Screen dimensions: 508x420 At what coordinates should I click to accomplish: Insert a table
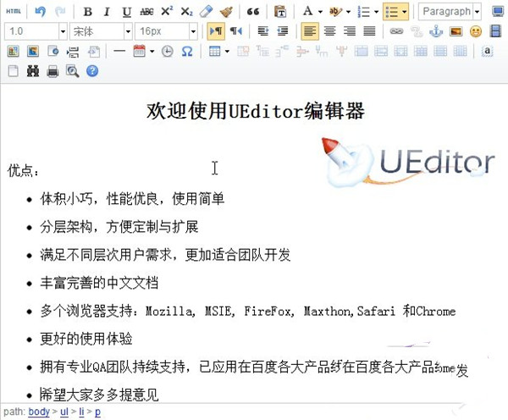point(214,51)
